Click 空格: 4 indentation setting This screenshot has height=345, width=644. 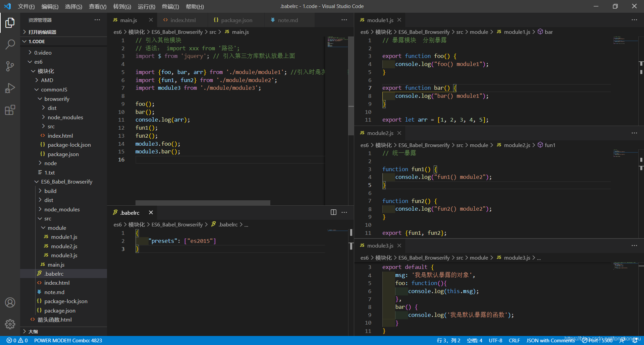(474, 340)
